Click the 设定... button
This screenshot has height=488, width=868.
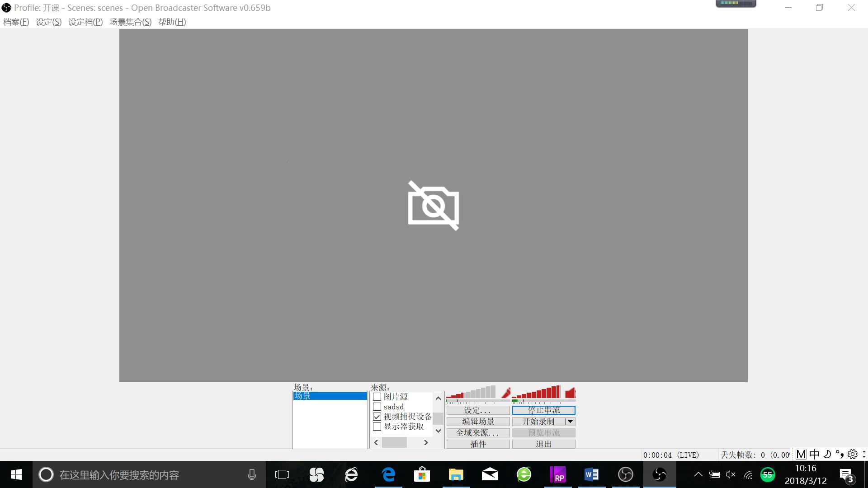(478, 410)
